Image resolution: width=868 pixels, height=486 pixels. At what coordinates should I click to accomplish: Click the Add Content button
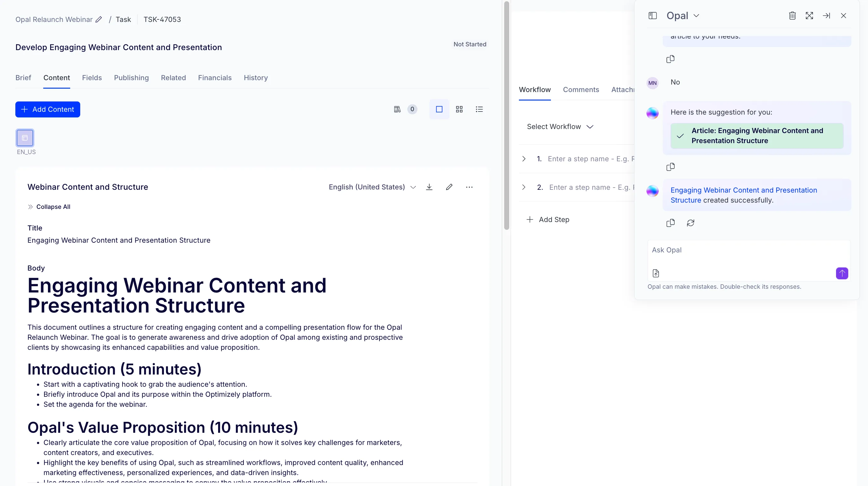click(48, 110)
